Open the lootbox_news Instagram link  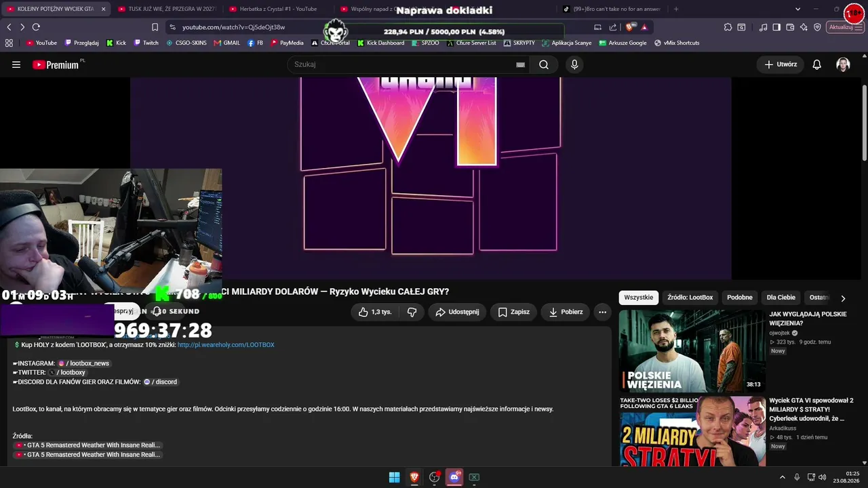(83, 363)
